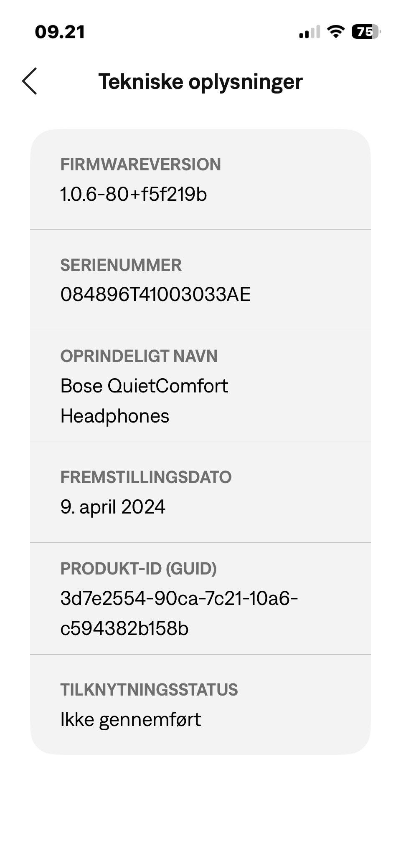Tap the Tekniske oplysninger page title
Viewport: 401px width, 868px height.
click(200, 81)
